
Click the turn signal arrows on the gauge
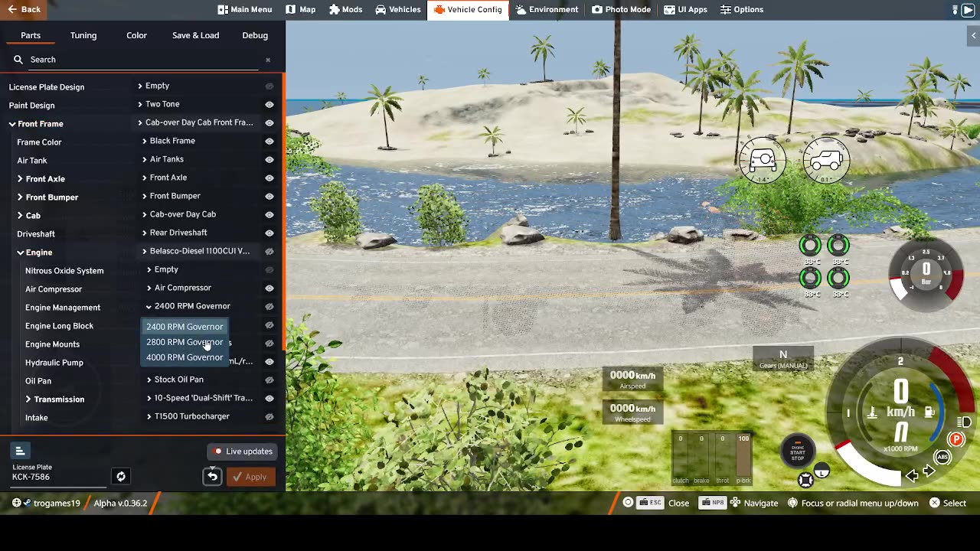(921, 474)
